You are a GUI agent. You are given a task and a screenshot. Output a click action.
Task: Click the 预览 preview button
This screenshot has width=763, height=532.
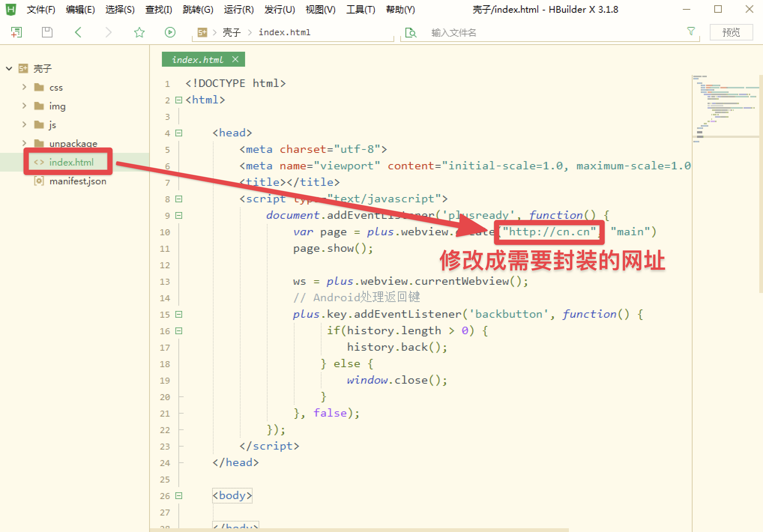pos(731,33)
